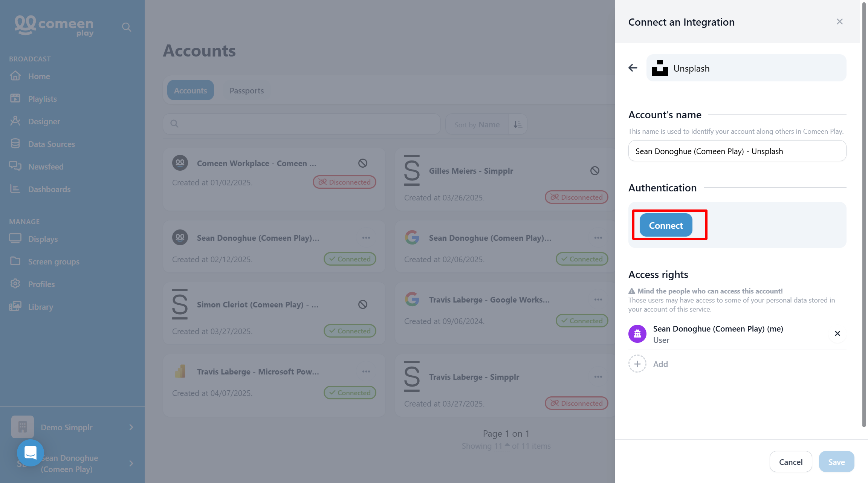Open the Gilles Meiers - Simpplr card
Viewport: 868px width, 483px height.
pos(505,179)
